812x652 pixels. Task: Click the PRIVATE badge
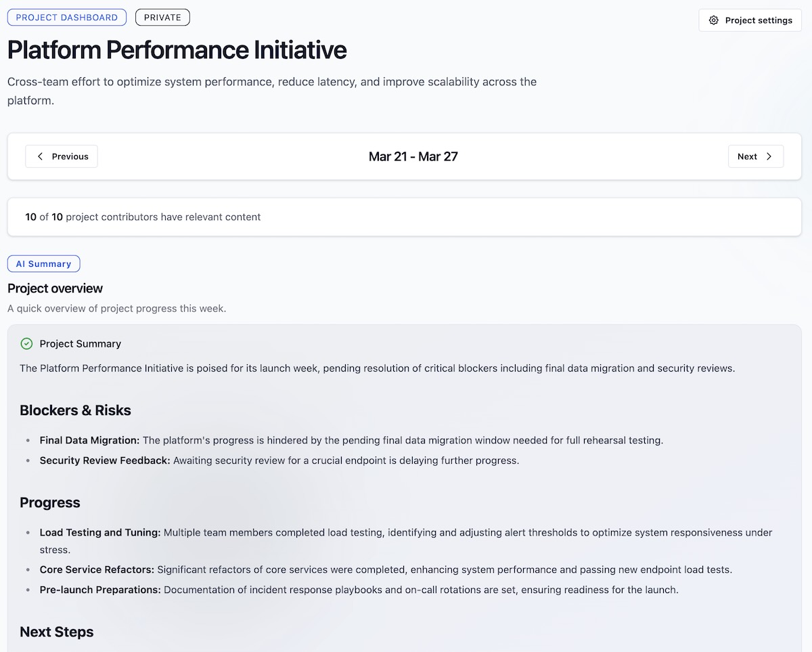[x=162, y=18]
